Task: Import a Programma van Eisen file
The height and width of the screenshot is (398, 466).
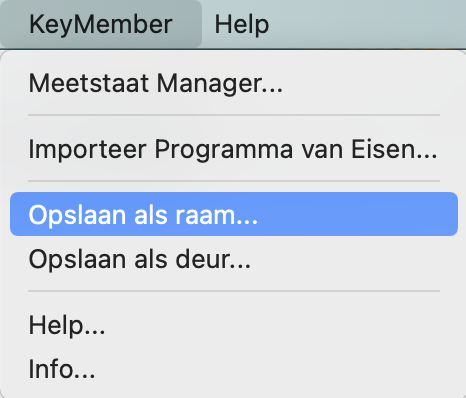Action: coord(234,149)
